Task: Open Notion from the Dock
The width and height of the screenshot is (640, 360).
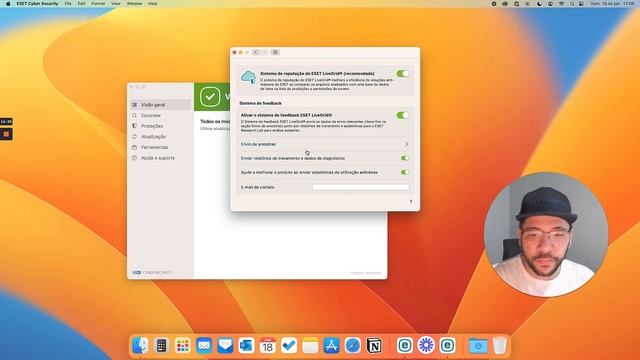Action: coord(374,346)
